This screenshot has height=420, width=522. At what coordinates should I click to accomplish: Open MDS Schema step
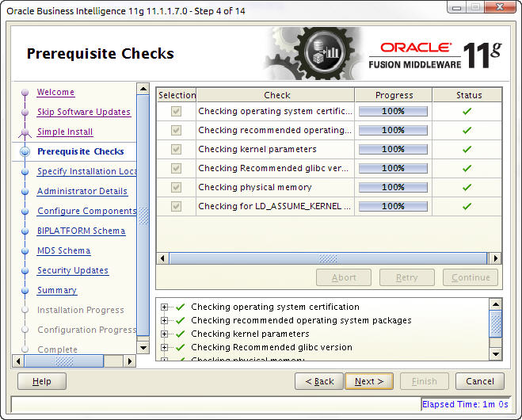click(63, 250)
